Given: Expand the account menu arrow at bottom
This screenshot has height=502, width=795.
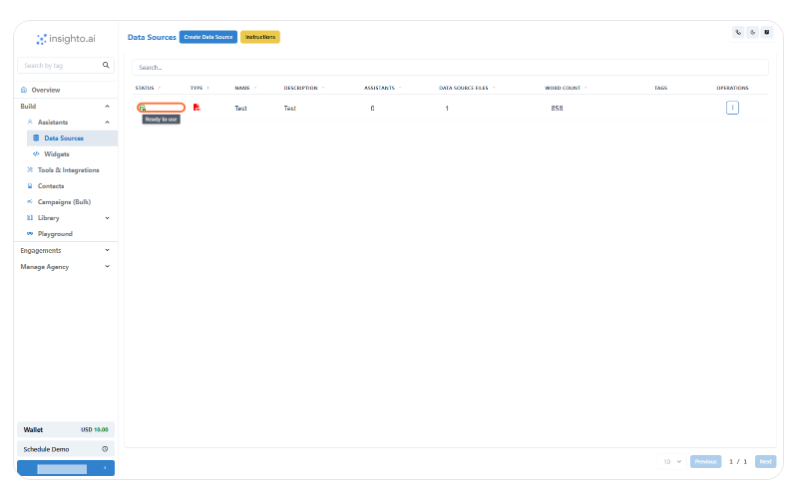Looking at the screenshot, I should [105, 468].
